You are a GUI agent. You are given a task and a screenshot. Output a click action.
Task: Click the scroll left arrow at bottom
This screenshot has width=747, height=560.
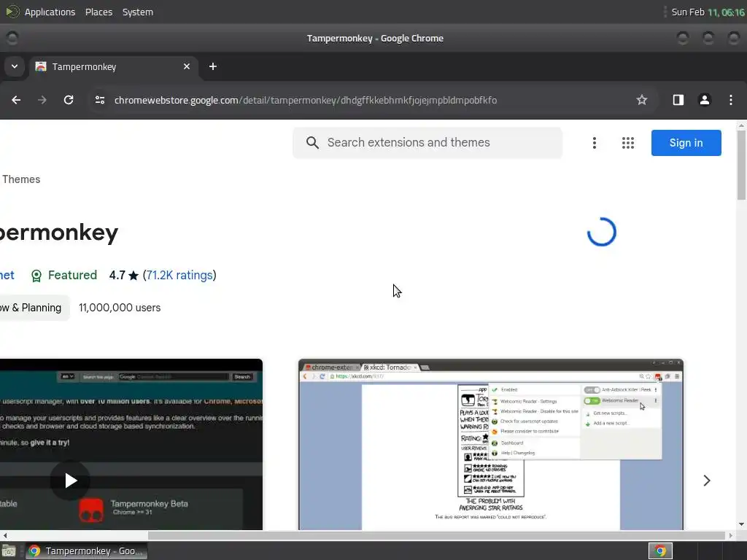point(5,536)
